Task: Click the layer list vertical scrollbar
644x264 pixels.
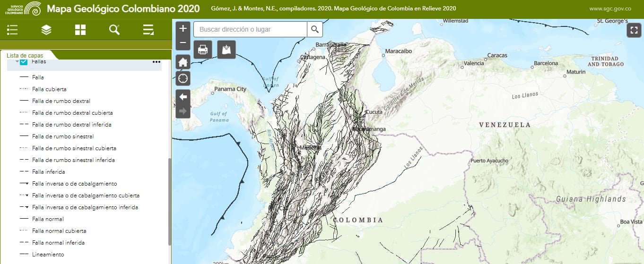Action: pos(170,201)
